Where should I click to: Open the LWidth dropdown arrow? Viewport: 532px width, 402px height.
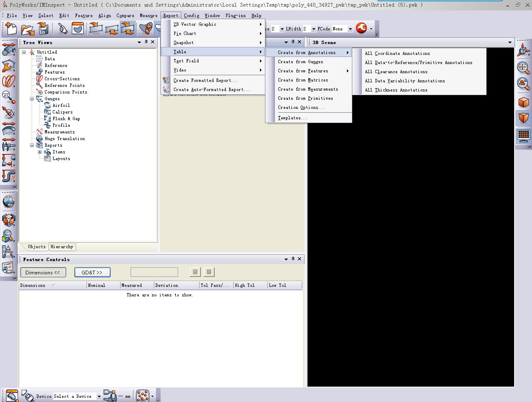point(314,29)
